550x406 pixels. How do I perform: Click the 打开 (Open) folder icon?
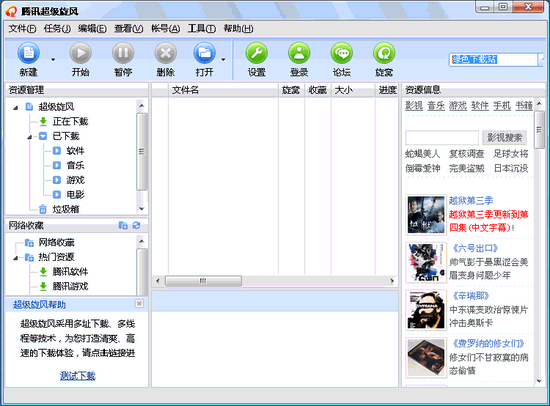(x=204, y=53)
